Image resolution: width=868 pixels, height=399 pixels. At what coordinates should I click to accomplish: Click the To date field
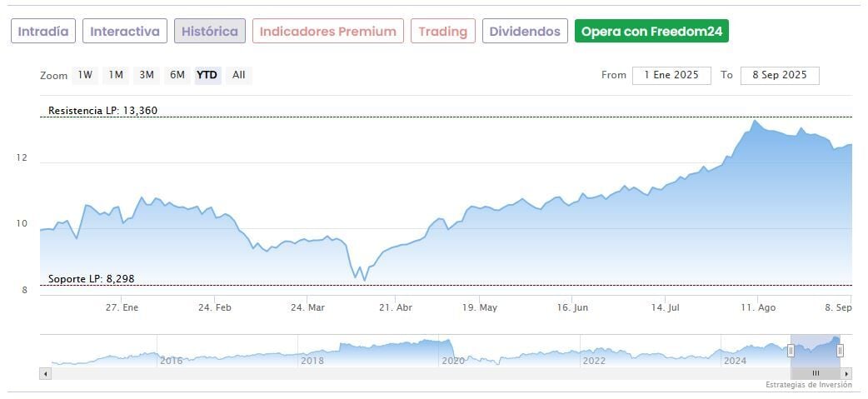(780, 75)
